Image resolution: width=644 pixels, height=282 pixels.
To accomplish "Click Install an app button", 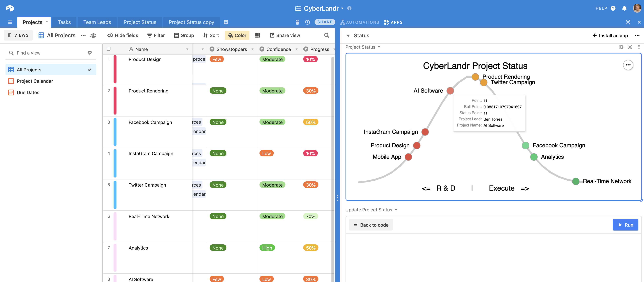I will (x=610, y=36).
